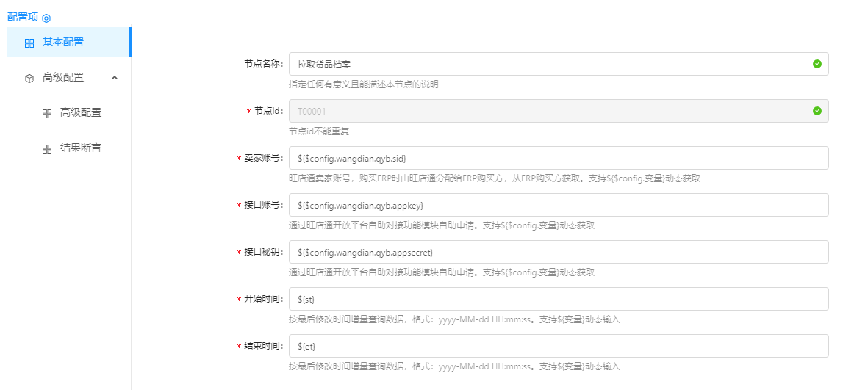Click the 开始时间 input field
The image size is (868, 390).
[x=559, y=299]
